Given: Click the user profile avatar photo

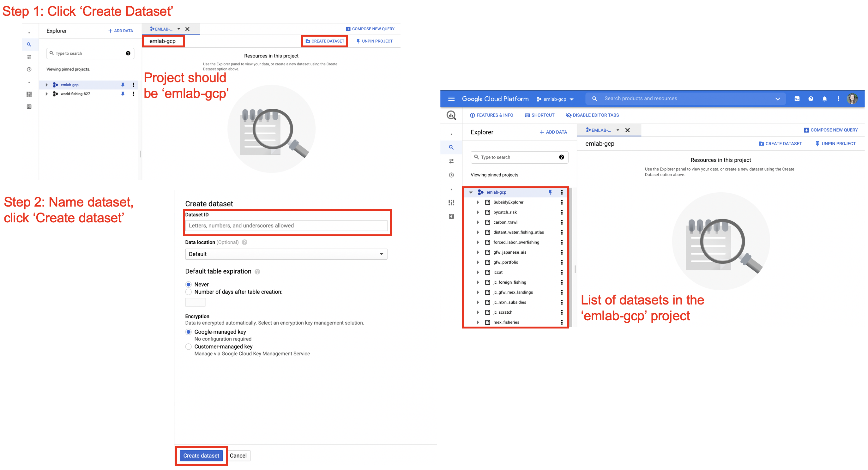Looking at the screenshot, I should click(853, 99).
